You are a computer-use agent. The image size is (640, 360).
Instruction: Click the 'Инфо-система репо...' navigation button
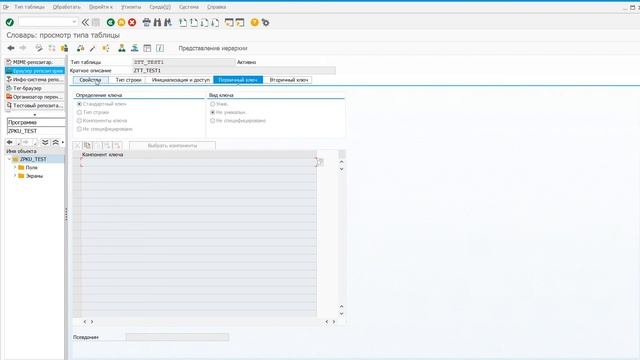tap(35, 80)
